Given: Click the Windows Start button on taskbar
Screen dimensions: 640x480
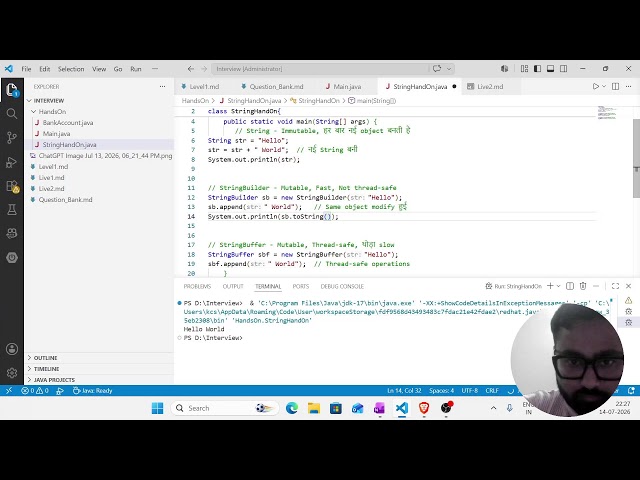Looking at the screenshot, I should pos(157,408).
